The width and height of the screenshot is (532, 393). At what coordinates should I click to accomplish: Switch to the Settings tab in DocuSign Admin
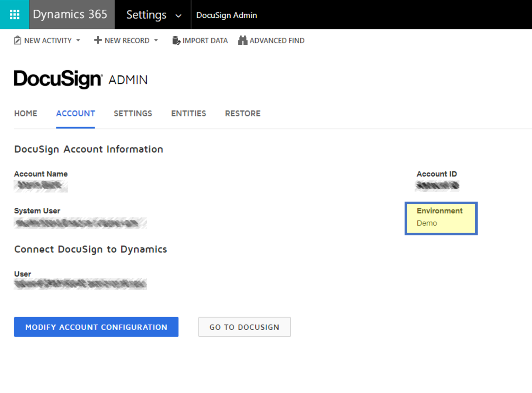pyautogui.click(x=133, y=113)
